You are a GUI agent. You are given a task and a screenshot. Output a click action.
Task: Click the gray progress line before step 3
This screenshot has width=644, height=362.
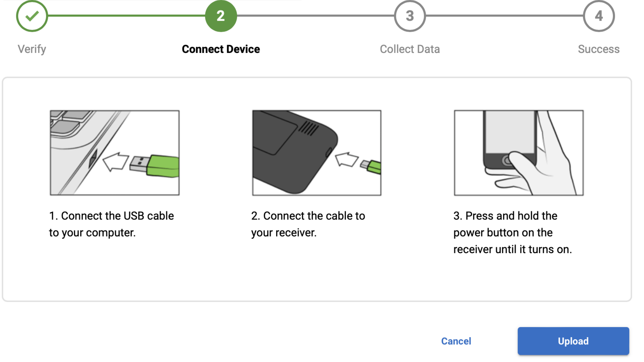tap(315, 15)
